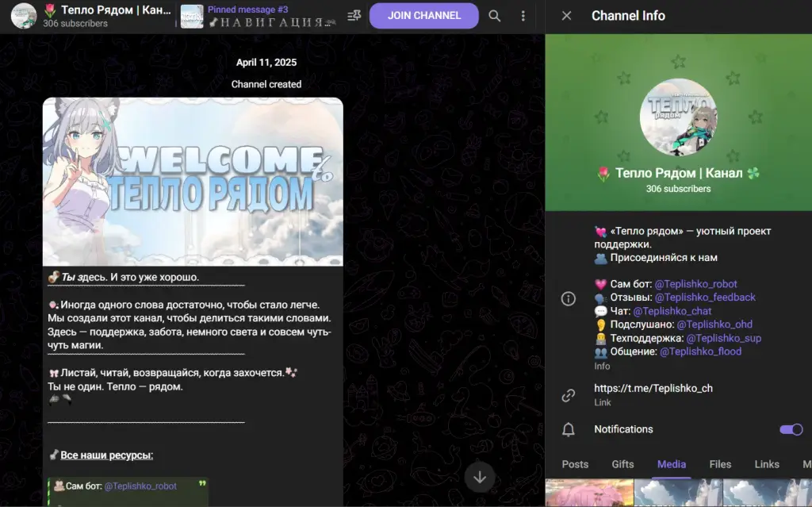Open the @Teplishko_feedback link
Image resolution: width=812 pixels, height=507 pixels.
[x=705, y=298]
